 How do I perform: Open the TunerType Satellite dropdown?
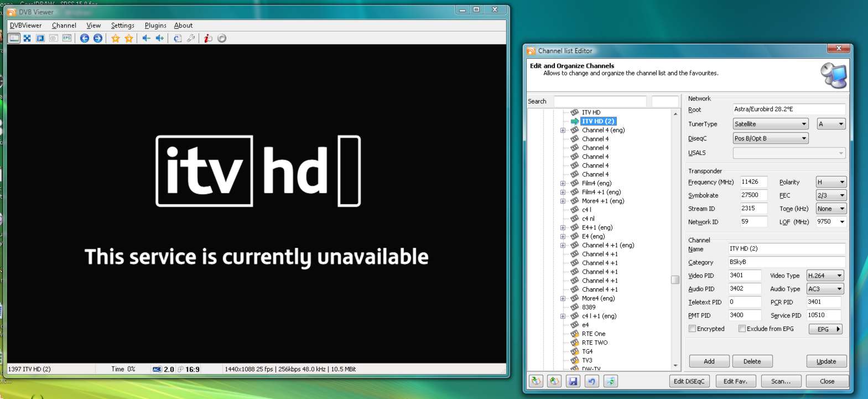point(771,124)
